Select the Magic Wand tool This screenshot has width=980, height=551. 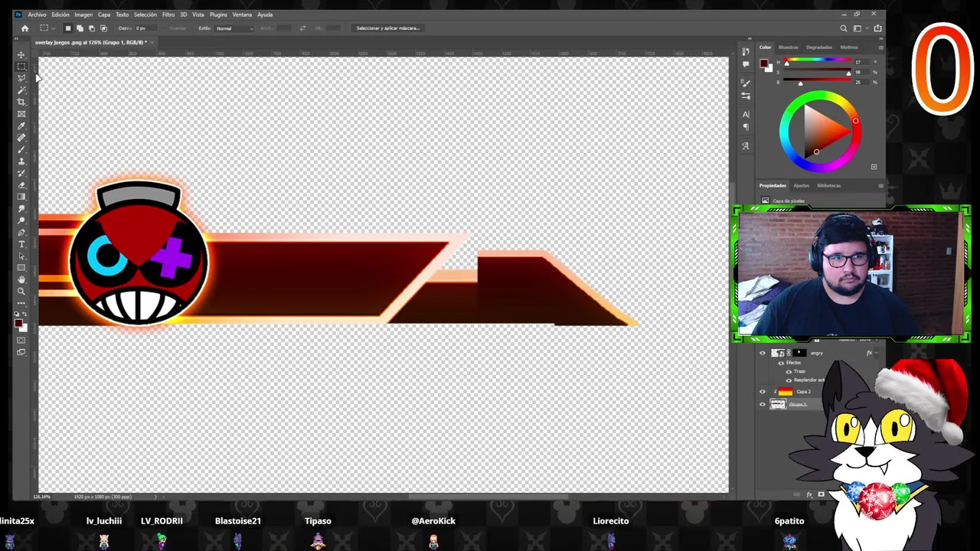pyautogui.click(x=21, y=90)
